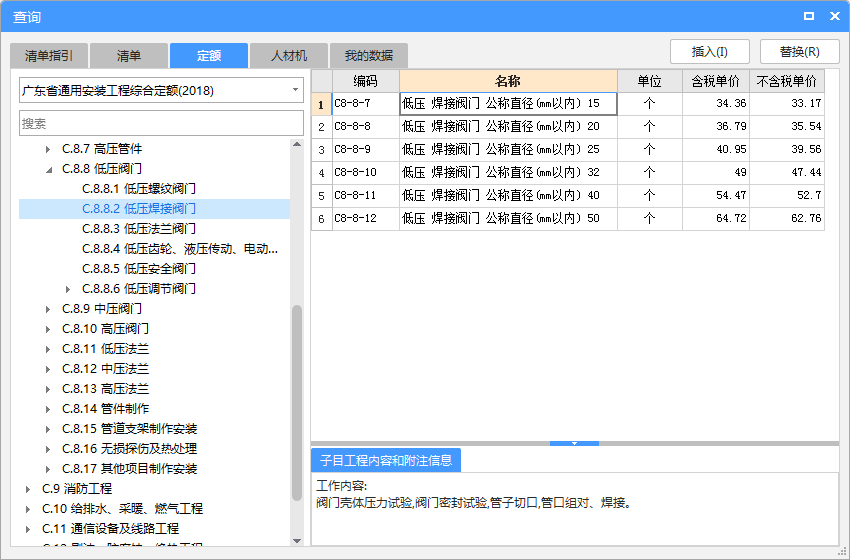This screenshot has height=560, width=850.
Task: Click the 名称 column header
Action: pos(508,81)
